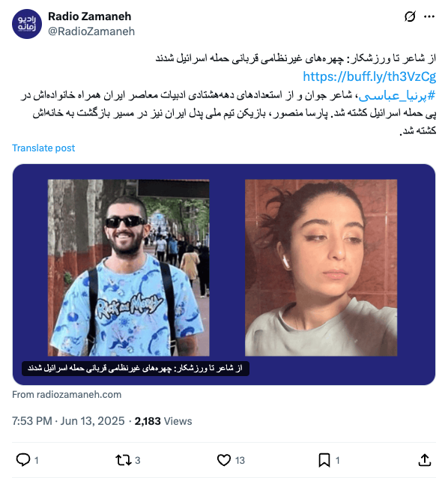Click the 7:53 PM Jun 13, 2025 timestamp

tap(68, 421)
